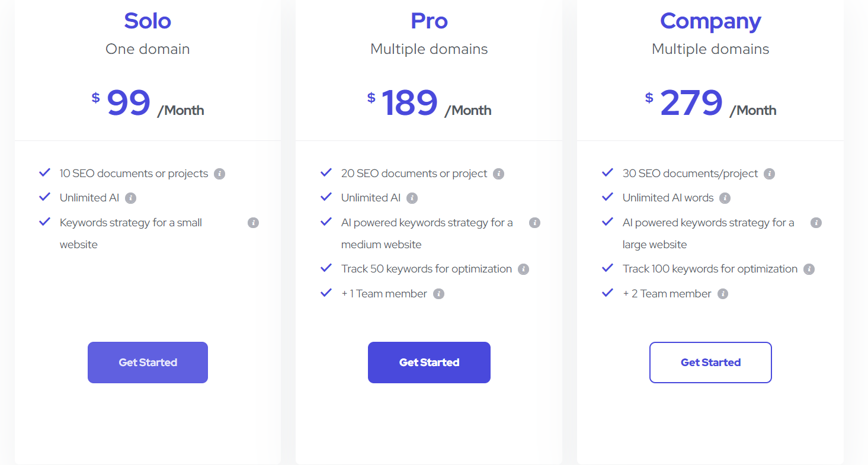Click info icon beside 10 SEO documents

click(x=220, y=174)
